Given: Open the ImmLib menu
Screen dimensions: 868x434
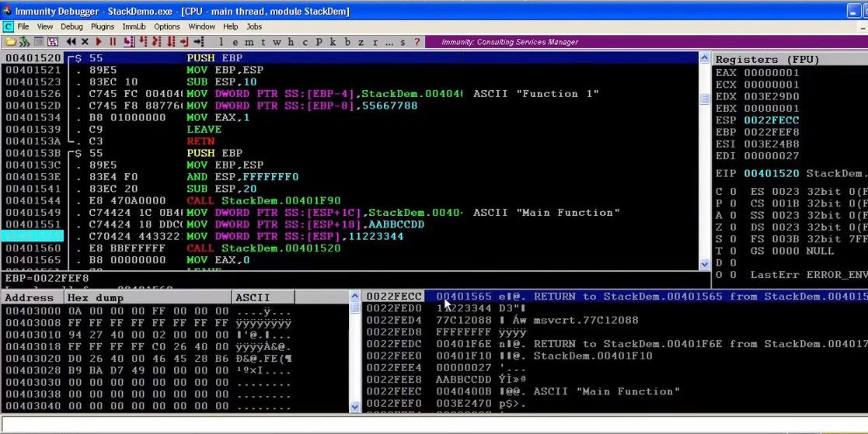Looking at the screenshot, I should click(x=134, y=26).
